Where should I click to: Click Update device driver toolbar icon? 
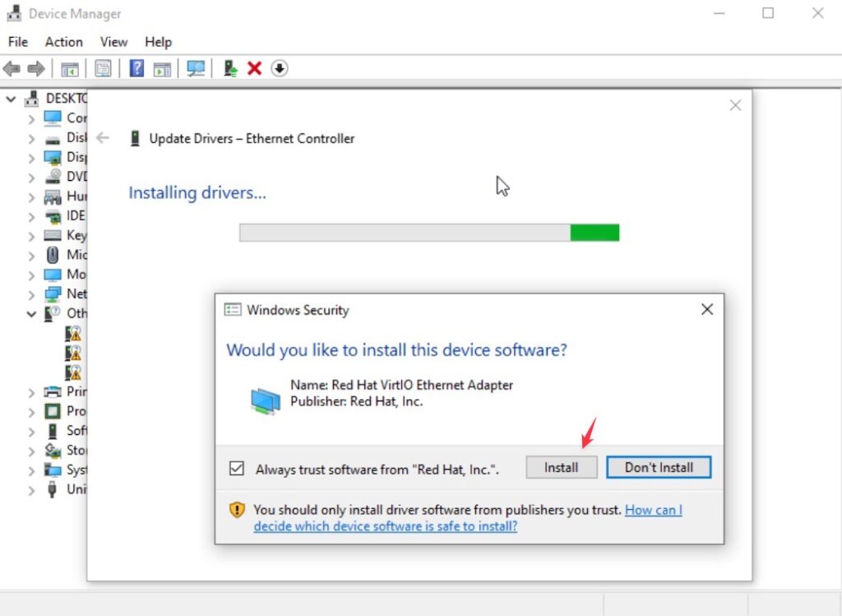230,68
